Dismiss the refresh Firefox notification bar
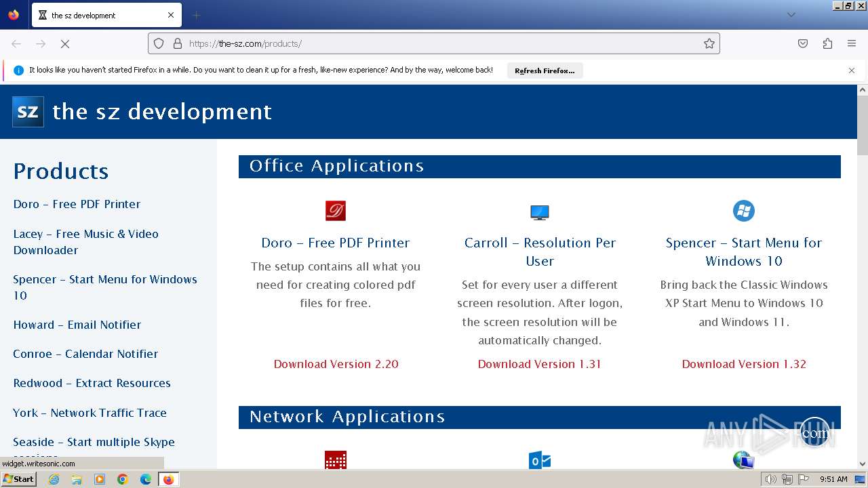The height and width of the screenshot is (488, 868). [x=852, y=70]
